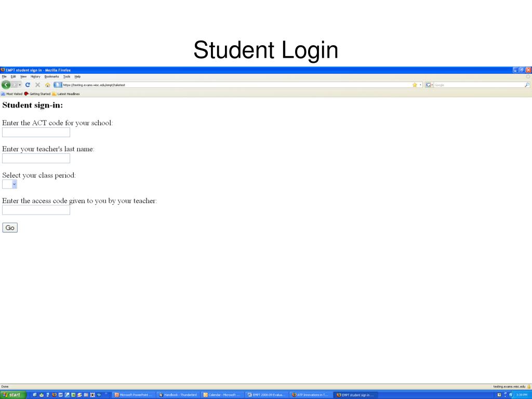This screenshot has width=532, height=399.
Task: Click the Done status text
Action: point(5,387)
